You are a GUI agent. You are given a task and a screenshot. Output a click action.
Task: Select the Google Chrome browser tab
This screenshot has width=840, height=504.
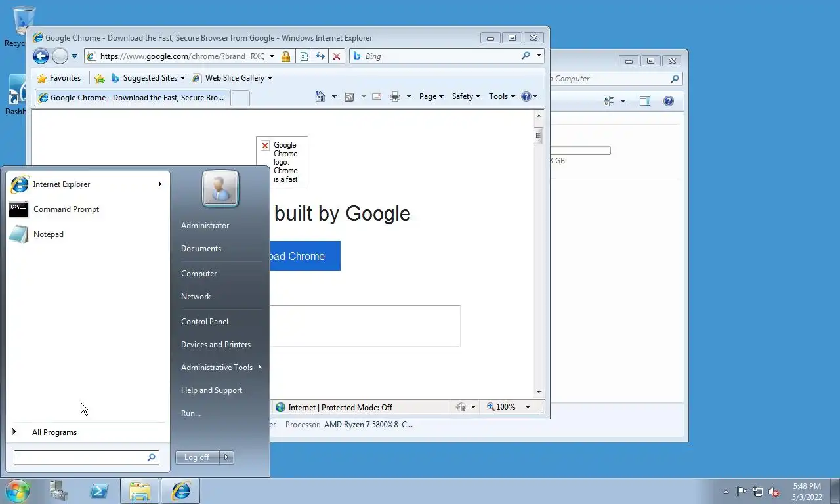coord(131,98)
